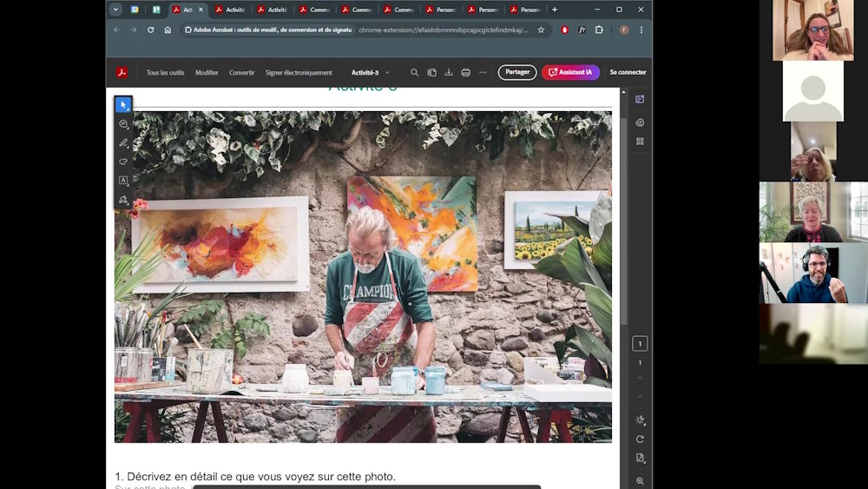This screenshot has height=489, width=868.
Task: Pick the highlighter pen tool
Action: [x=123, y=143]
